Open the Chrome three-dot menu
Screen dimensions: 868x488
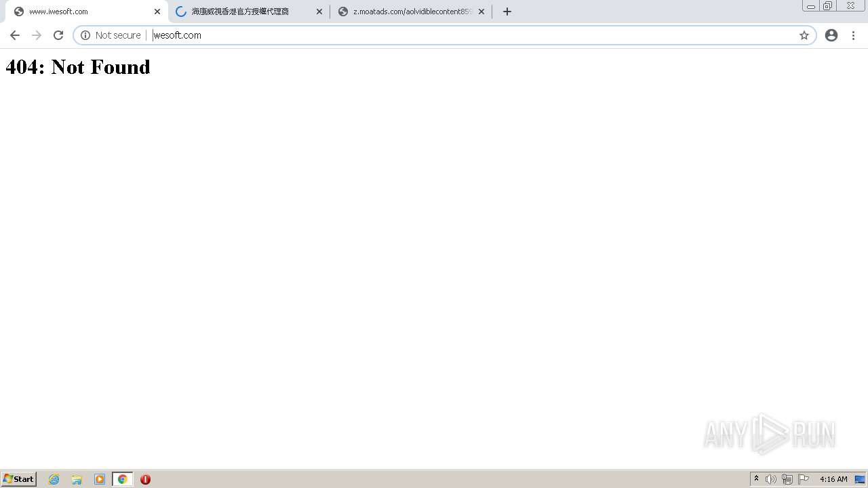click(853, 35)
